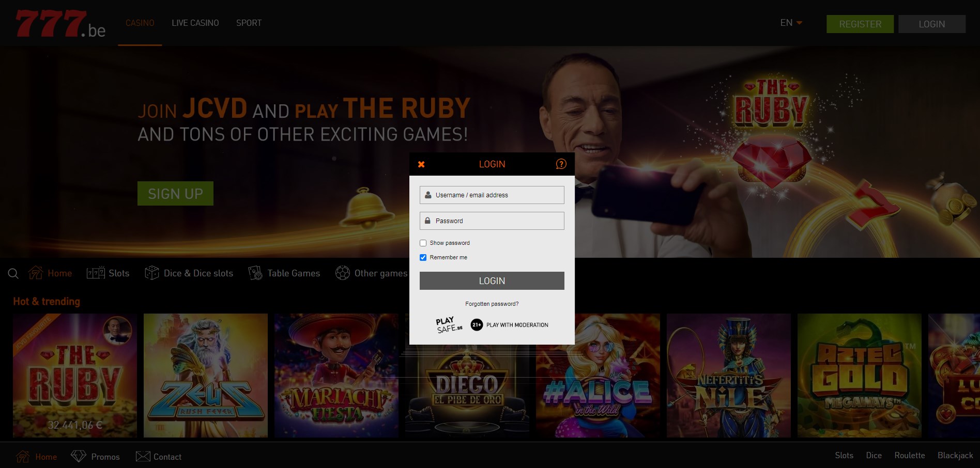The height and width of the screenshot is (468, 980).
Task: Open Contact in the footer bar
Action: coord(159,457)
